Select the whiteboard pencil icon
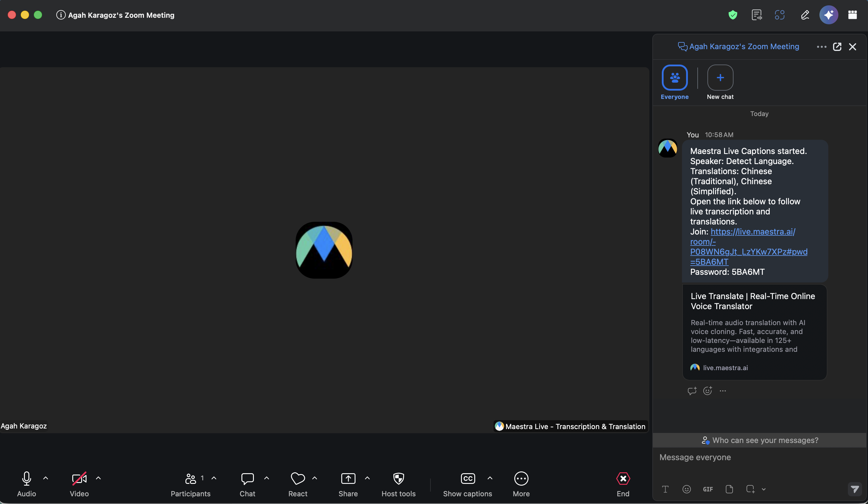868x504 pixels. [805, 15]
